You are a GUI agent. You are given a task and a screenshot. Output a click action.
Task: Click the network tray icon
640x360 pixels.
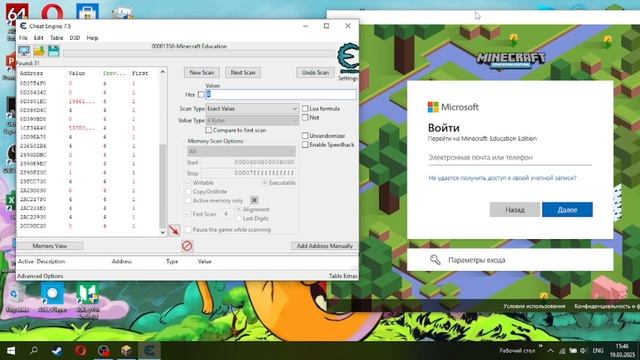(562, 351)
